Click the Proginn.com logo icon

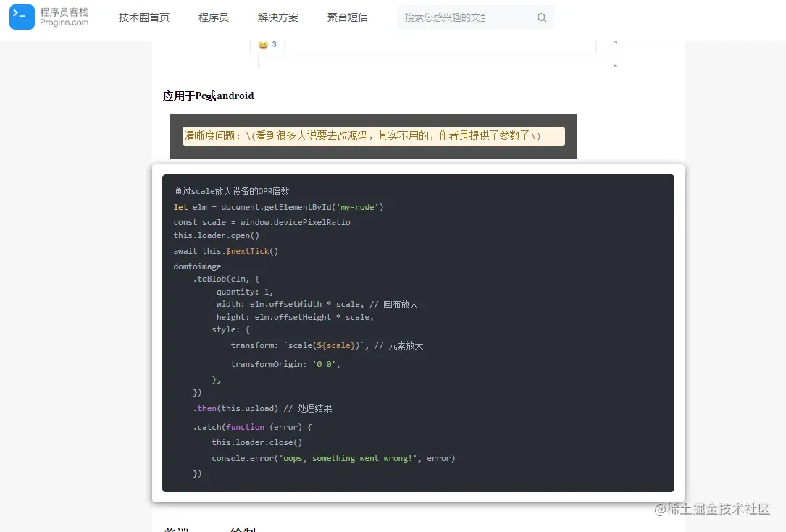22,17
